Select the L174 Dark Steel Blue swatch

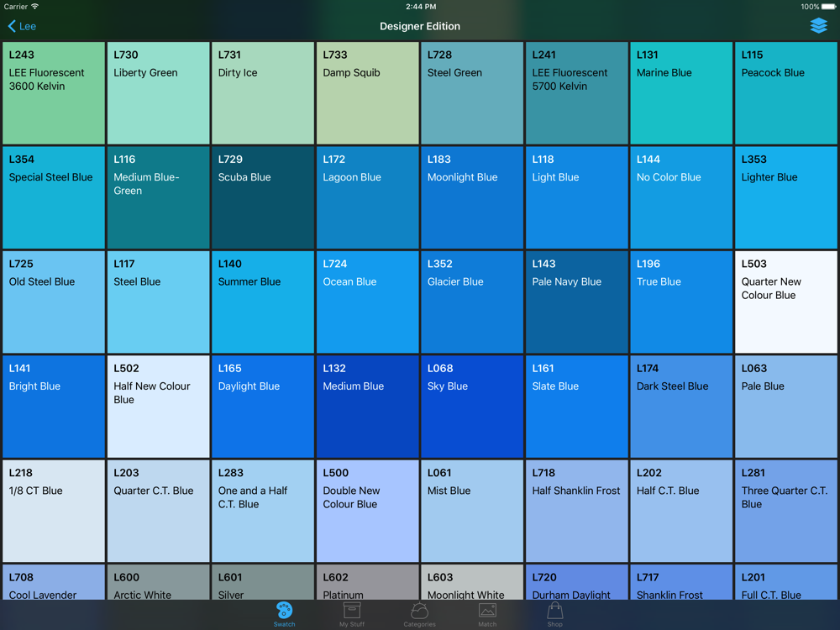coord(681,406)
